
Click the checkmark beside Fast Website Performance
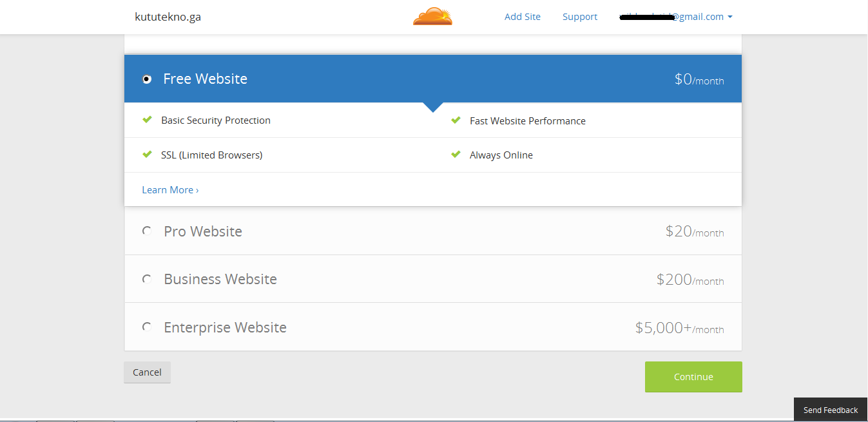[x=456, y=119]
